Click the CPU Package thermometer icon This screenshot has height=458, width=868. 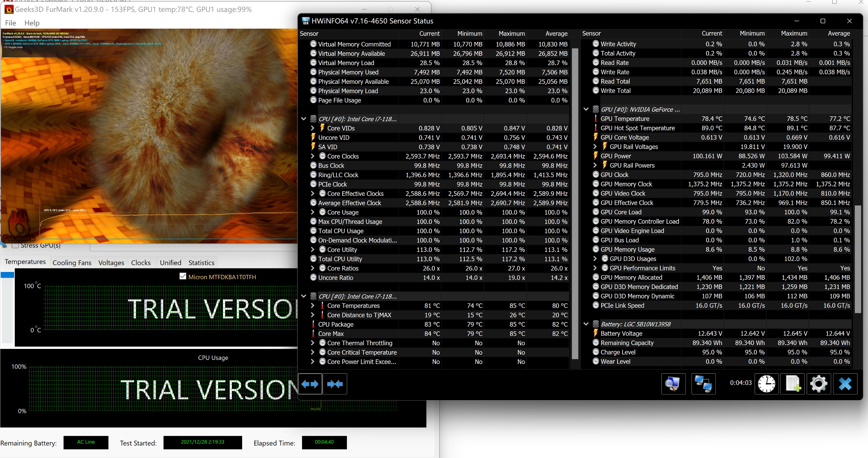[313, 324]
